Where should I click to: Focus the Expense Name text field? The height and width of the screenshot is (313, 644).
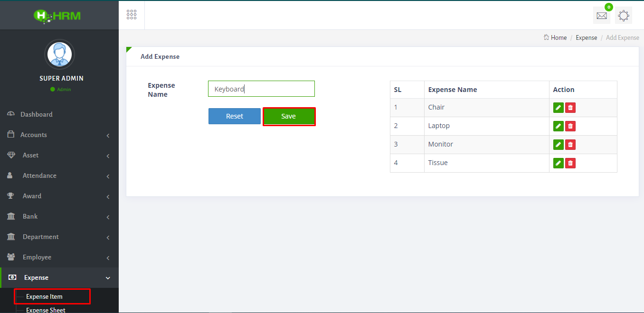click(261, 89)
